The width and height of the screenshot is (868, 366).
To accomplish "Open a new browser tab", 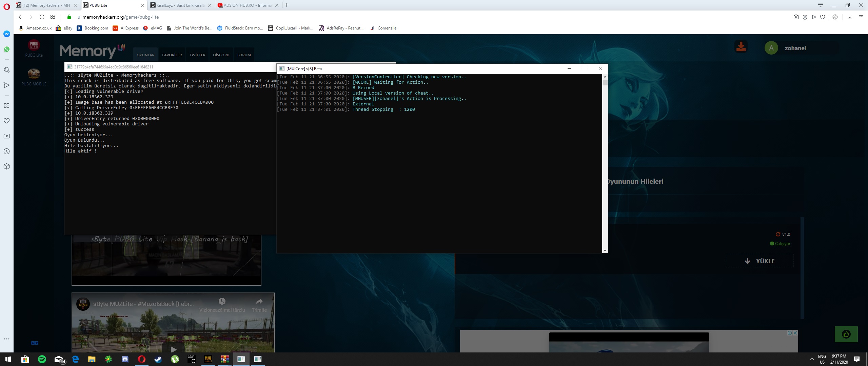I will [x=287, y=5].
